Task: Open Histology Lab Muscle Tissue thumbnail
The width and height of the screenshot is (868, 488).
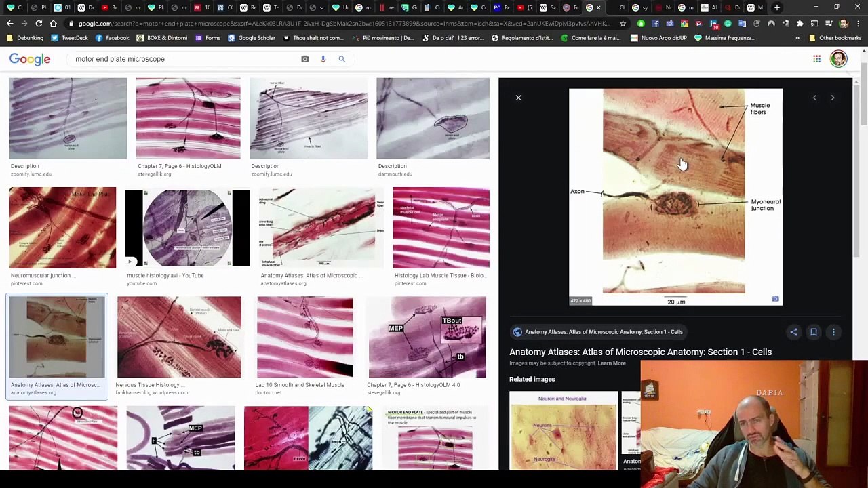Action: pos(441,228)
